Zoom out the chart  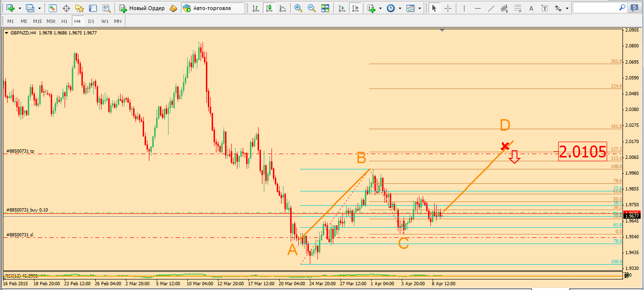(312, 8)
